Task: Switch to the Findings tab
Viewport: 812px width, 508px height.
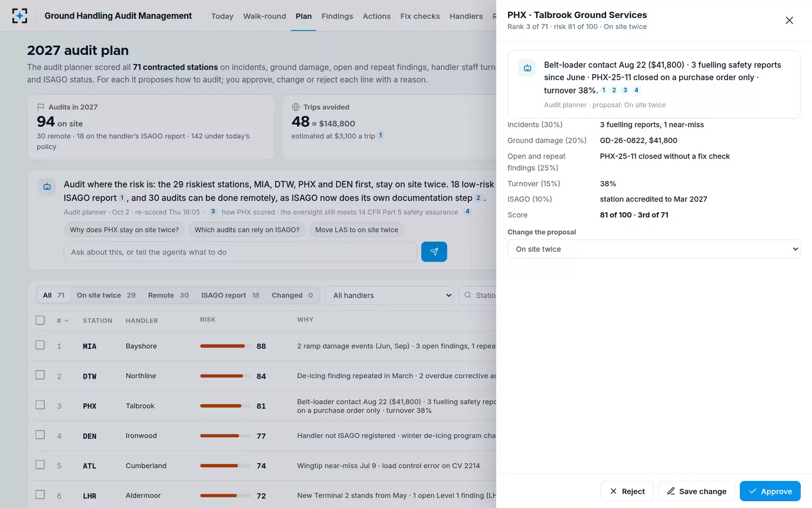Action: [337, 16]
